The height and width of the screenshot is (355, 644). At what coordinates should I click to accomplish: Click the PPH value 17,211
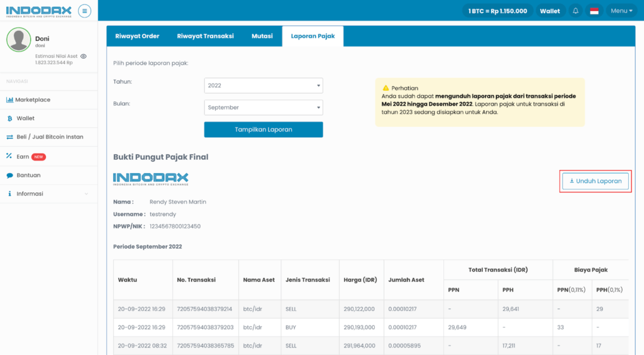pyautogui.click(x=509, y=346)
